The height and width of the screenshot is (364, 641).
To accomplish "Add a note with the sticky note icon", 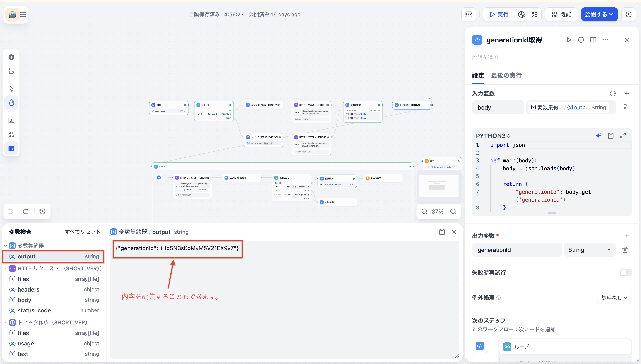I will 11,71.
